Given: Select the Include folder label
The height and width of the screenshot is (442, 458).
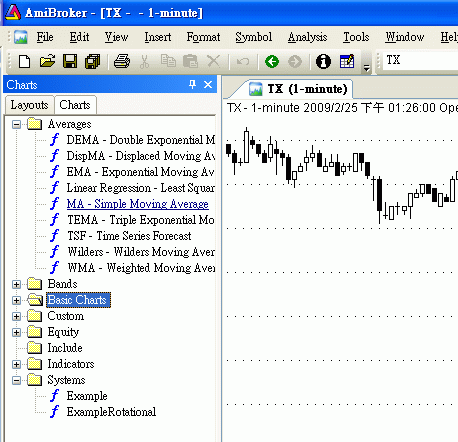Looking at the screenshot, I should pyautogui.click(x=65, y=348).
